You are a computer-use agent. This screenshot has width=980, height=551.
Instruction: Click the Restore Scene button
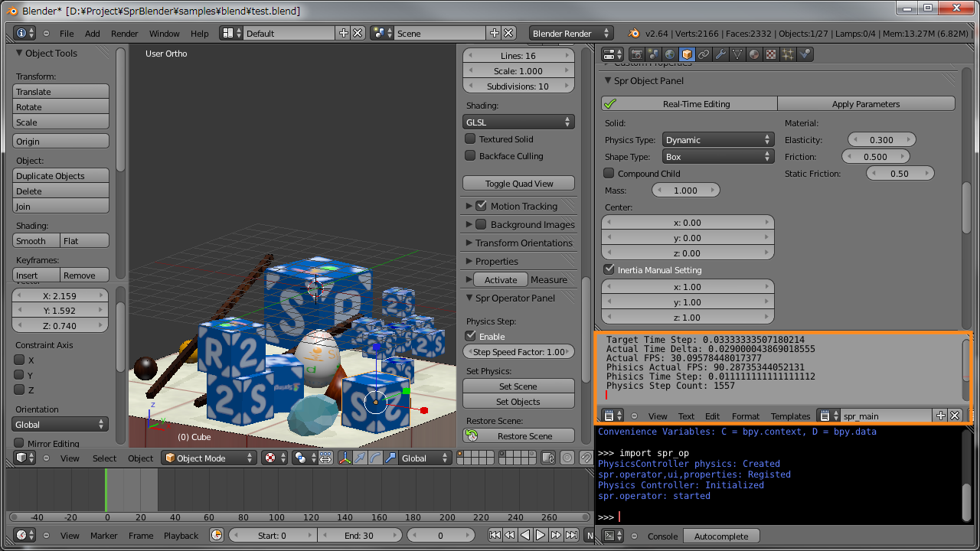coord(518,435)
